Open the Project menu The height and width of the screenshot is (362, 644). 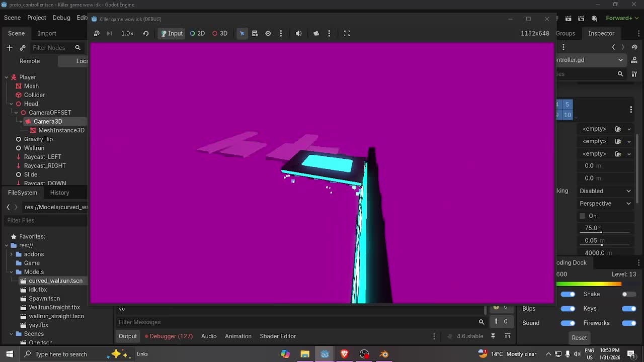37,18
